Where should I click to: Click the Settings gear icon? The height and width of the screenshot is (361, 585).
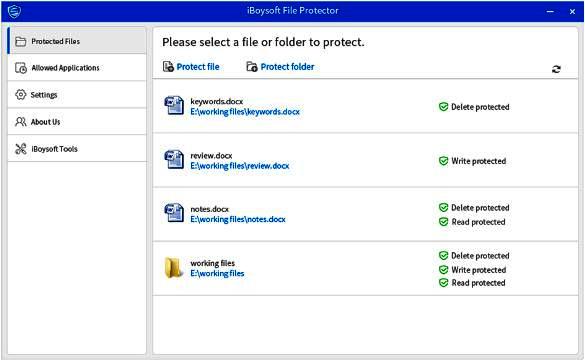click(x=21, y=95)
